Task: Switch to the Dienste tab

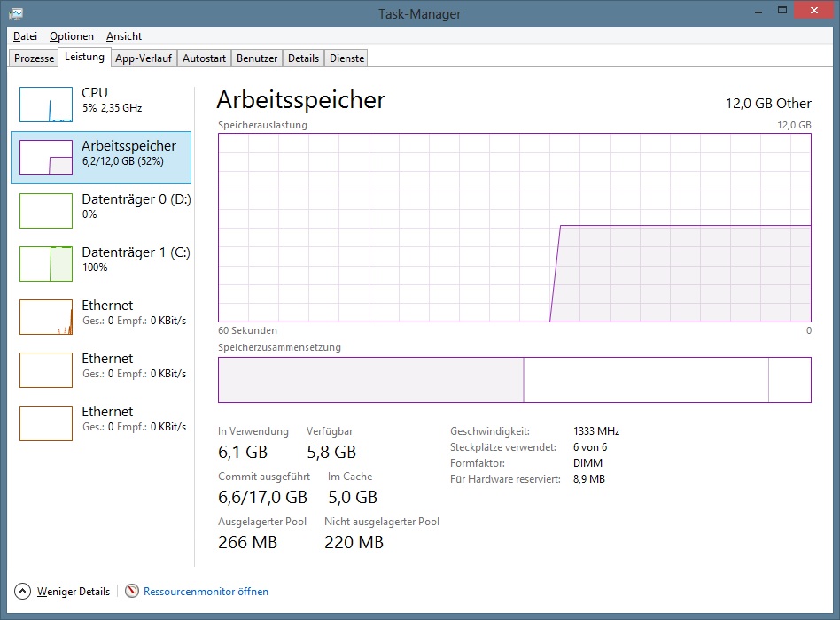Action: pos(346,58)
